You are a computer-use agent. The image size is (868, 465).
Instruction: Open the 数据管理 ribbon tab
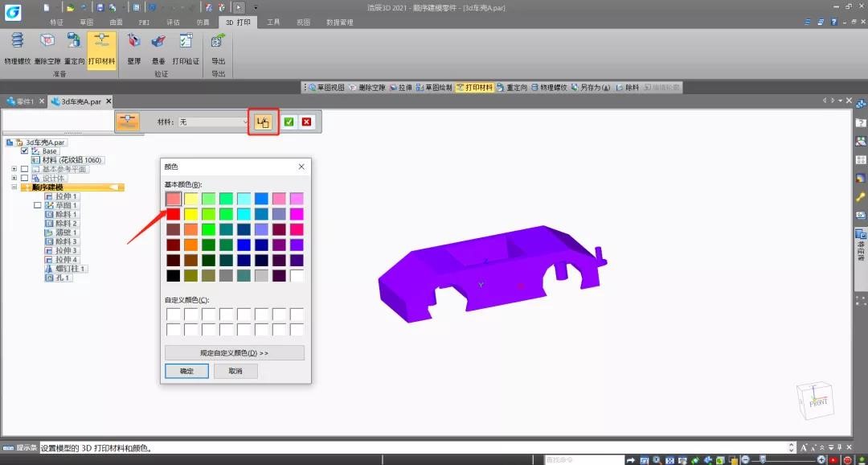tap(339, 23)
